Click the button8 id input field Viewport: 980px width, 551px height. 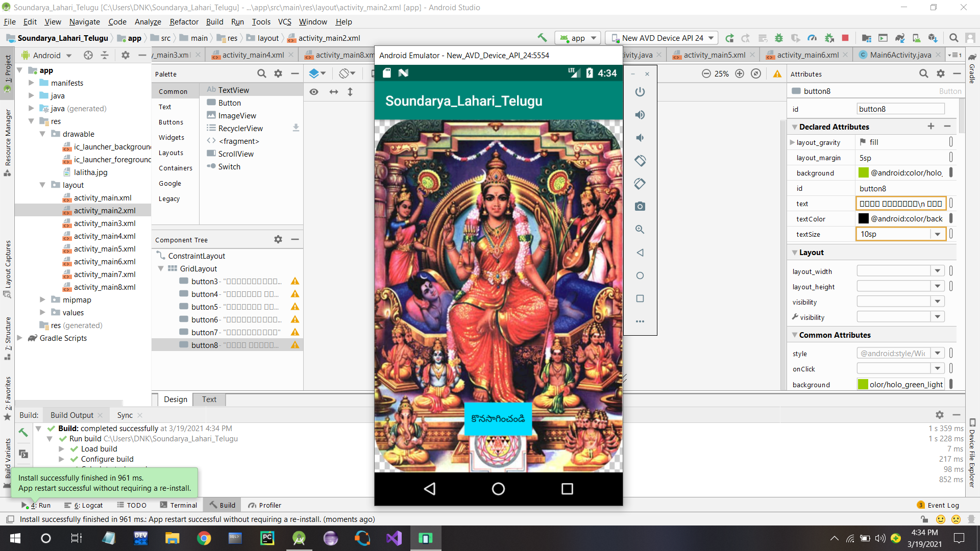900,109
